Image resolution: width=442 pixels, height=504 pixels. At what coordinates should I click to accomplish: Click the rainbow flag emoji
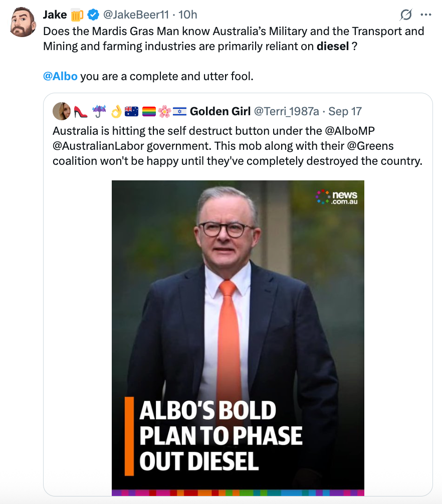(x=149, y=111)
